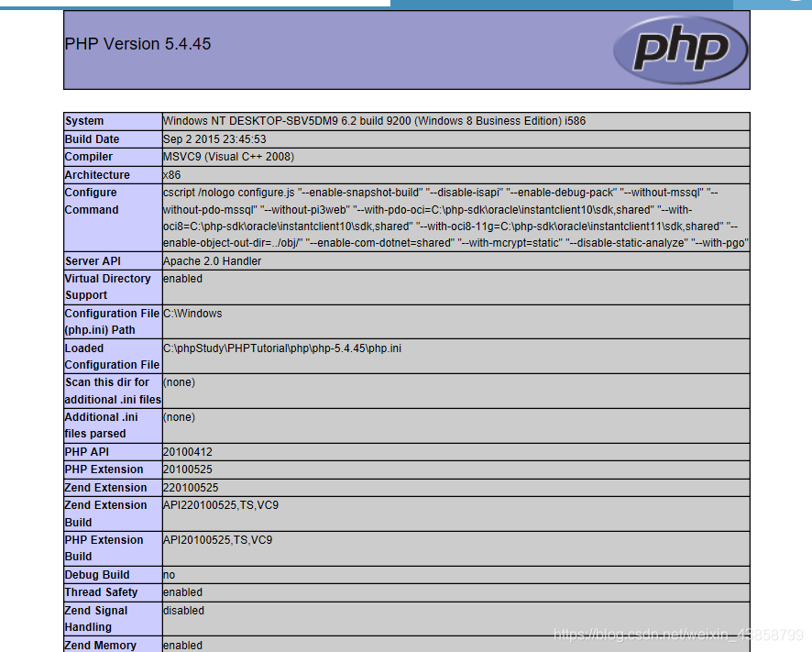
Task: Select the 'System' row label
Action: pyautogui.click(x=84, y=121)
